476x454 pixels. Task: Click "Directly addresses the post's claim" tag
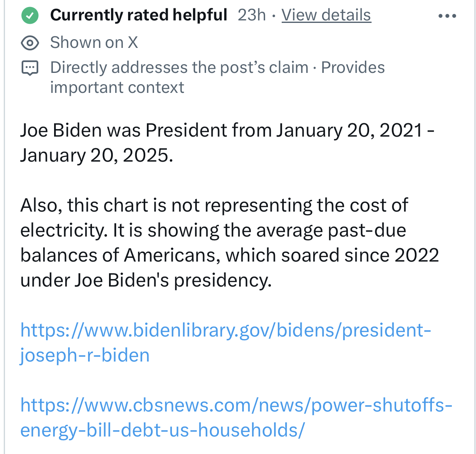coord(179,67)
